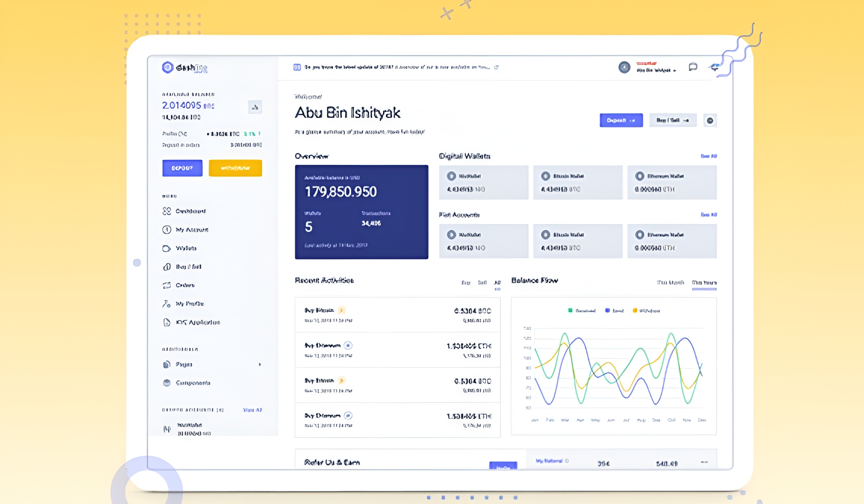
Task: Select the All tab in Recent Activities
Action: [x=497, y=283]
